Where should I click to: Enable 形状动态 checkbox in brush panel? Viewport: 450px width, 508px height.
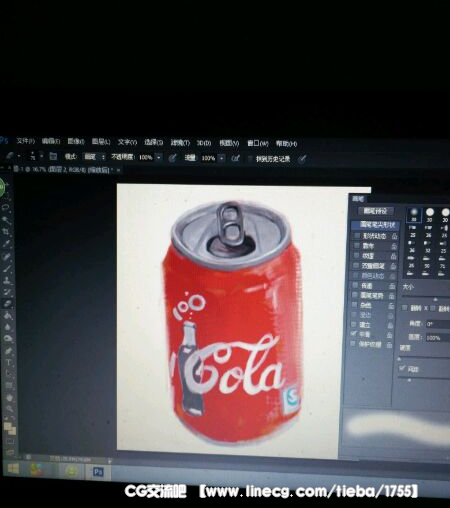pyautogui.click(x=357, y=236)
